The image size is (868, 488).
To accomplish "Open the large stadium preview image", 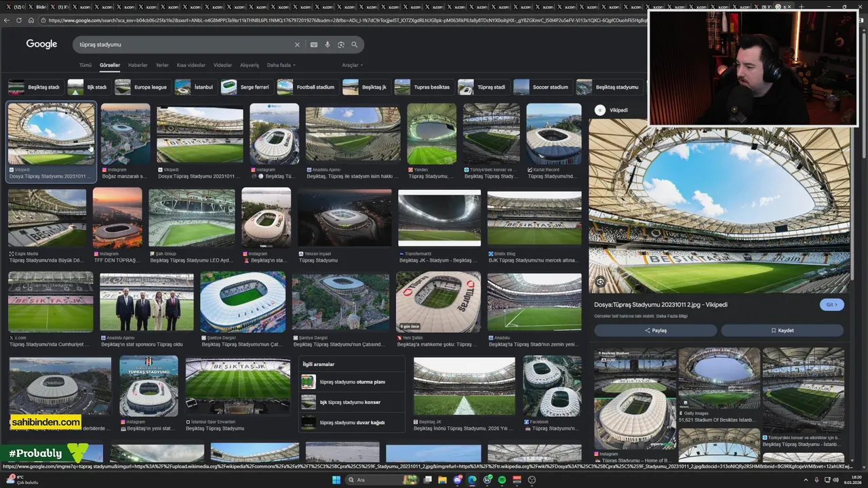I will (x=719, y=206).
